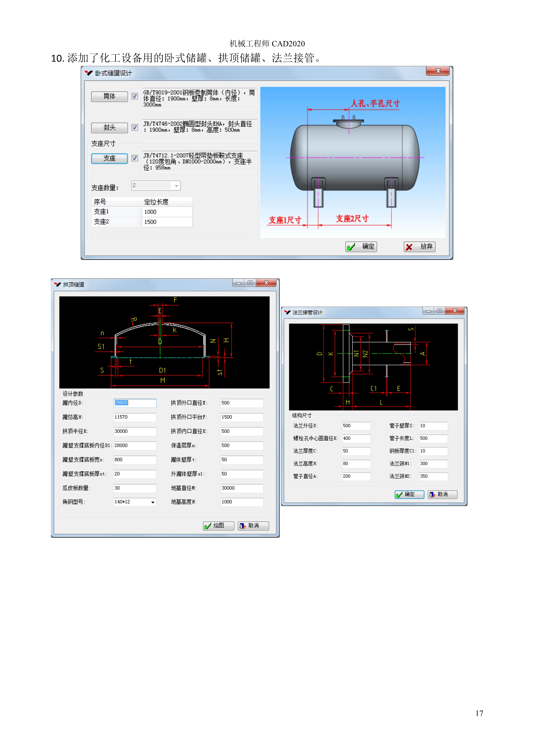Screen dimensions: 534x756
Task: Open the 支座数量 dropdown
Action: click(x=176, y=186)
